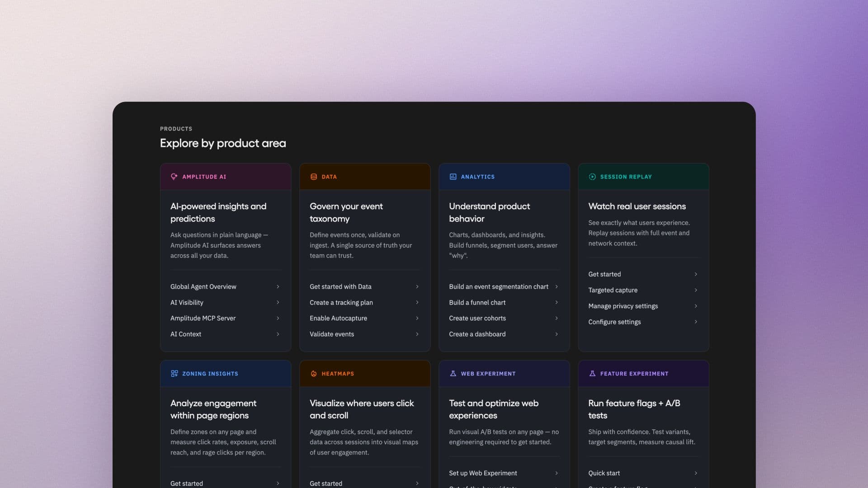Open Get started with Data link
The image size is (868, 488).
click(365, 286)
